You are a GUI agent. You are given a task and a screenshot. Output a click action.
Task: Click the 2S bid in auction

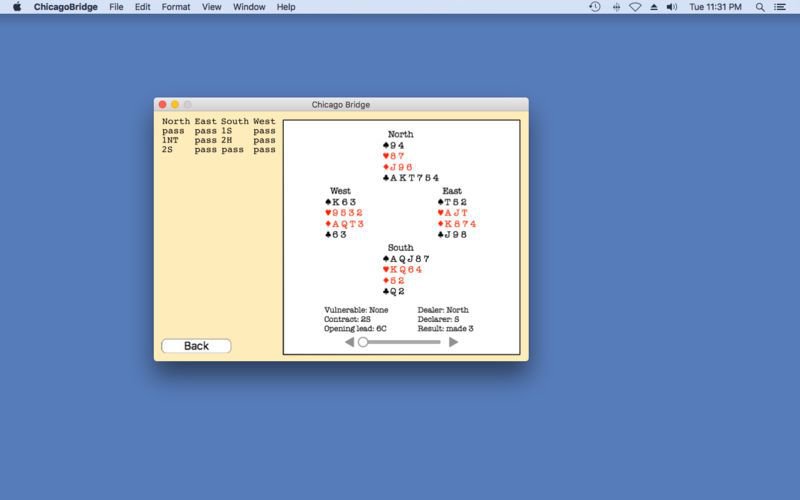(167, 149)
